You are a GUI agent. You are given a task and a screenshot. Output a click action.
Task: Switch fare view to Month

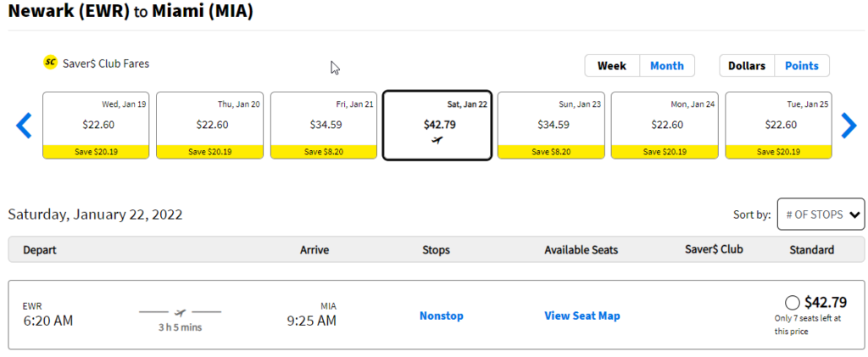point(666,66)
